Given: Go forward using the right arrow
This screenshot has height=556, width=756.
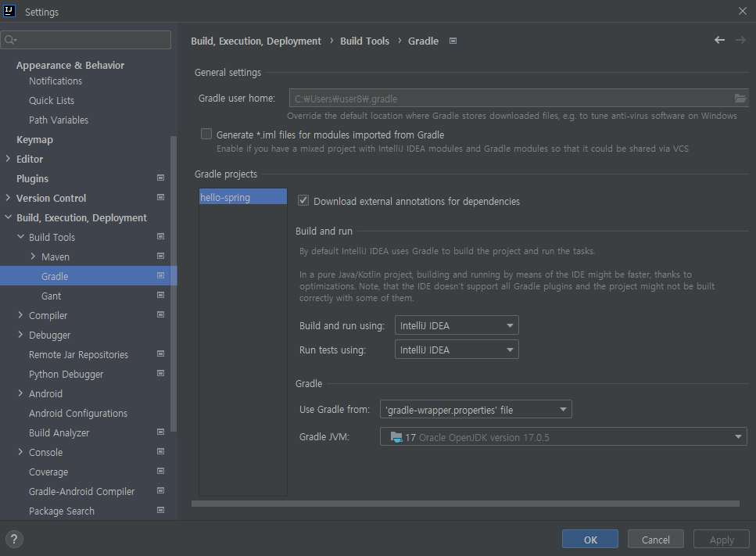Looking at the screenshot, I should pyautogui.click(x=740, y=40).
